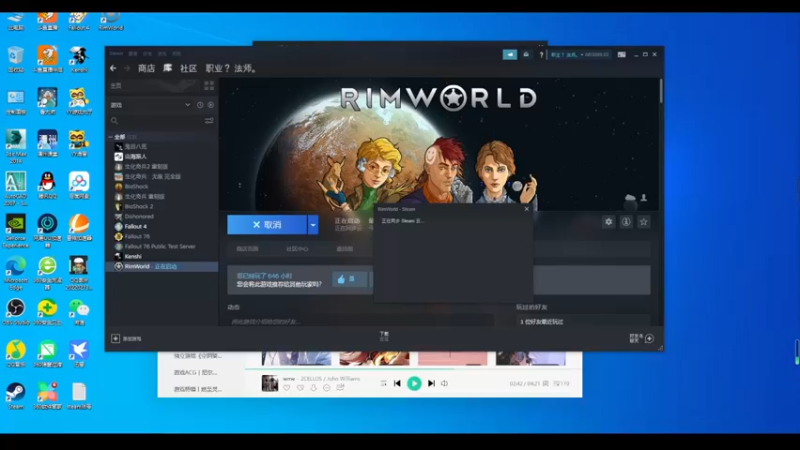Click the ready-to-play filter icon
This screenshot has width=800, height=450.
[x=211, y=105]
